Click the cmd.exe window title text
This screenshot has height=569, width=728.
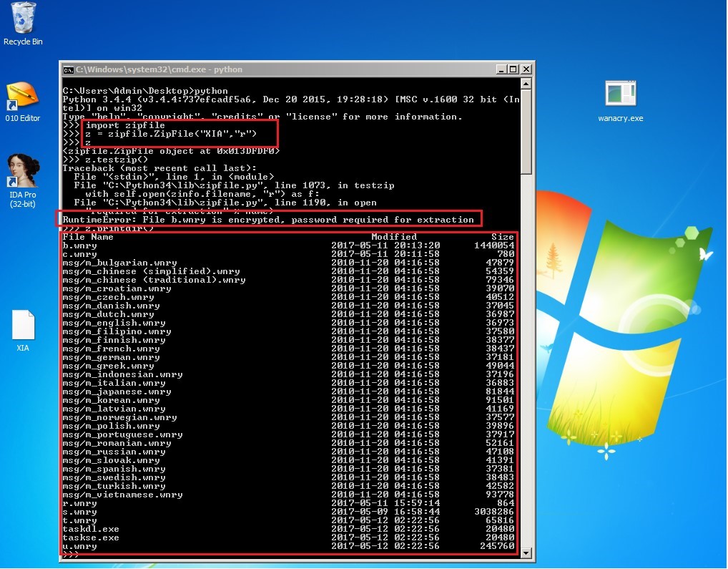(159, 69)
